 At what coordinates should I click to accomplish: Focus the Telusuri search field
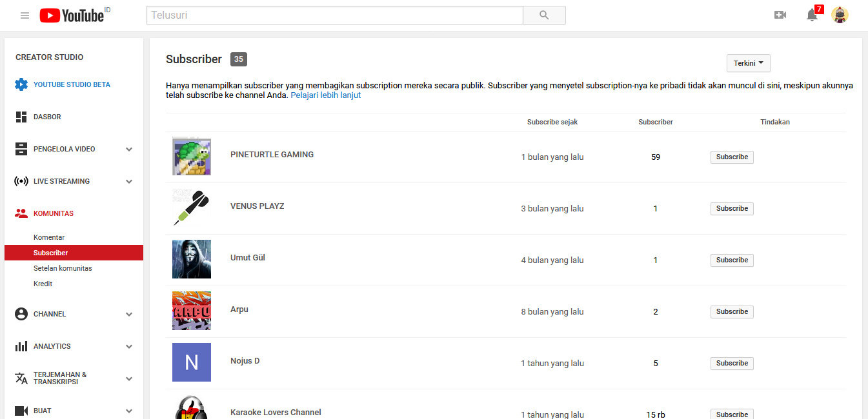coord(334,15)
